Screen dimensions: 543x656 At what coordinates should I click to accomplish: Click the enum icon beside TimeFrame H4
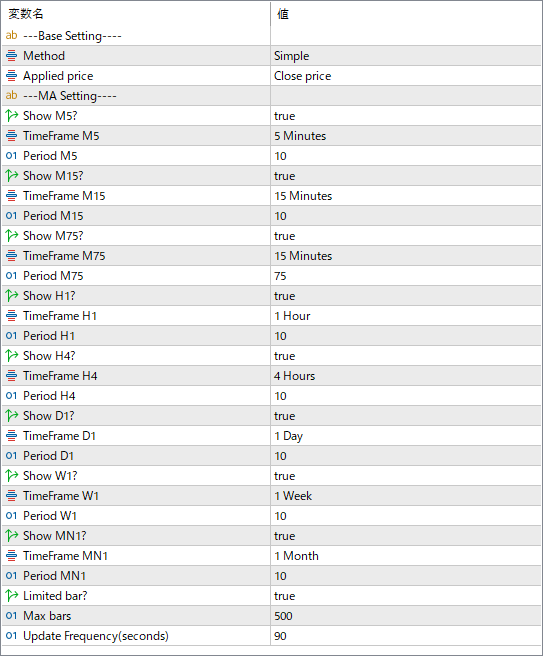[12, 376]
